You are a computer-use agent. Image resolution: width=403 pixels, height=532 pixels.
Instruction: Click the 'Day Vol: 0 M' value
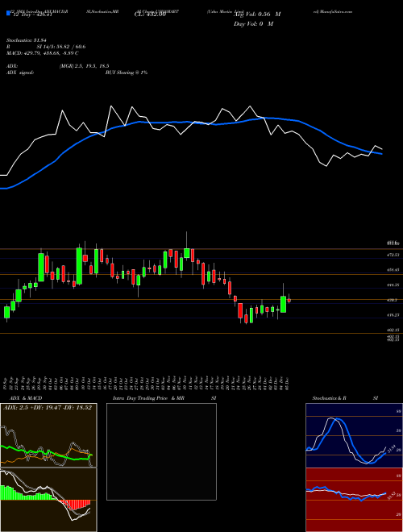[253, 24]
